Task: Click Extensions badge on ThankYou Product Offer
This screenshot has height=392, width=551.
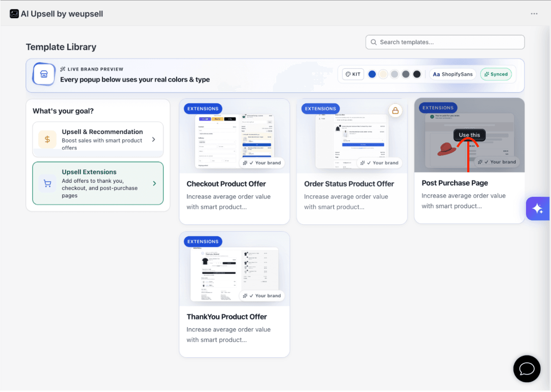Action: [203, 242]
